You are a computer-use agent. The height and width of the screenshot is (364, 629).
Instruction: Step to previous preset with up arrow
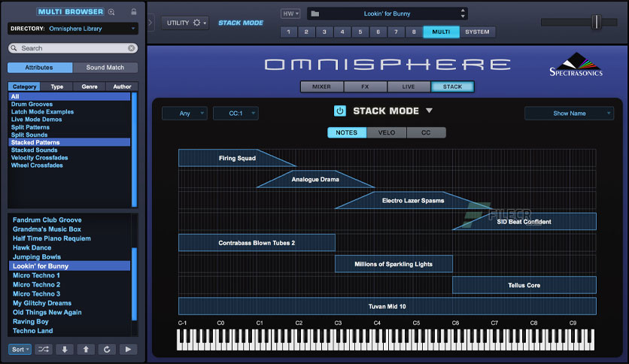[86, 349]
